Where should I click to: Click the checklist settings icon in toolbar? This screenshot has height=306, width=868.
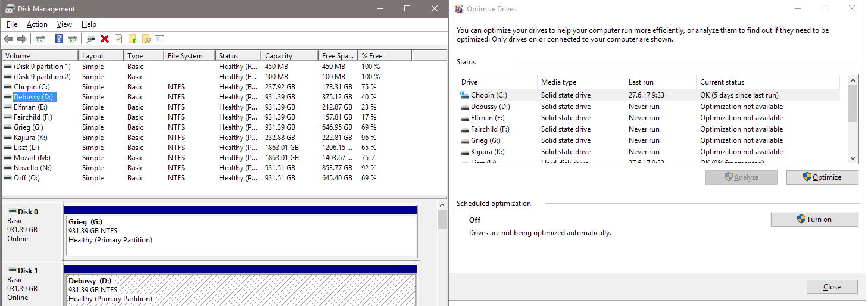pos(160,39)
